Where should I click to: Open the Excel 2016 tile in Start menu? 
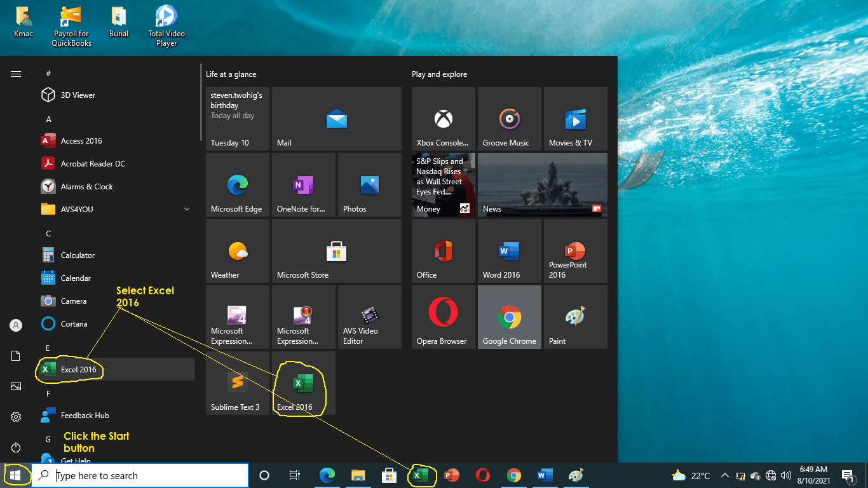303,383
